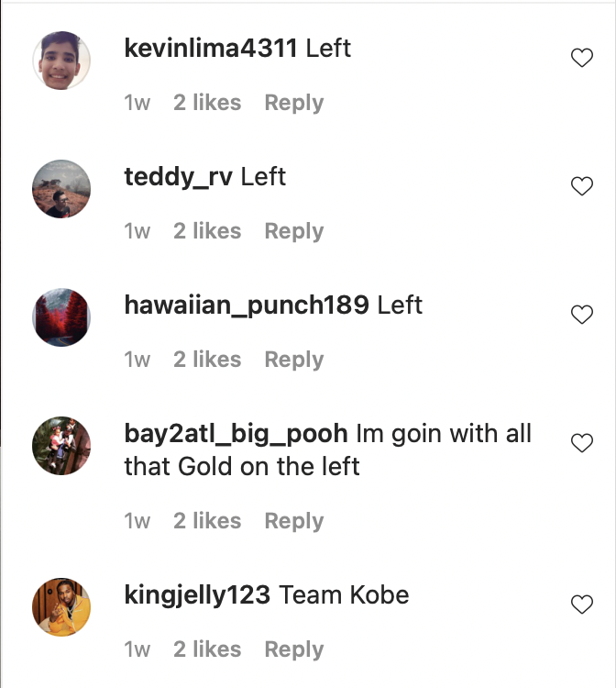Open hawaiian_punch189 username link
Screen dimensions: 616x688
pyautogui.click(x=247, y=305)
